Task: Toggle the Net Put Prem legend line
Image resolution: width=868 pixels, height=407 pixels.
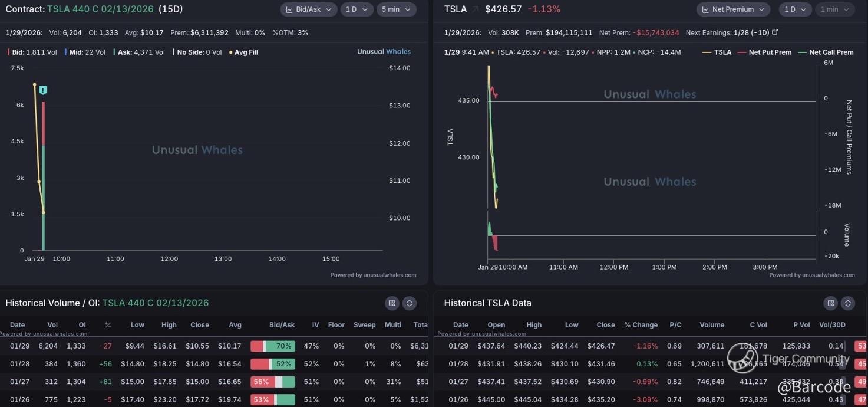Action: tap(764, 52)
